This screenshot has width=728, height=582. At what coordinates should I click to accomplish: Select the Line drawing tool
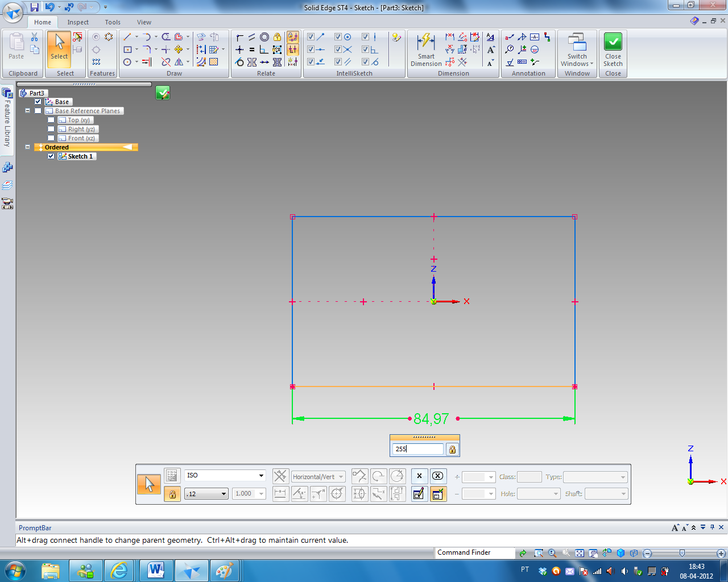tap(127, 37)
